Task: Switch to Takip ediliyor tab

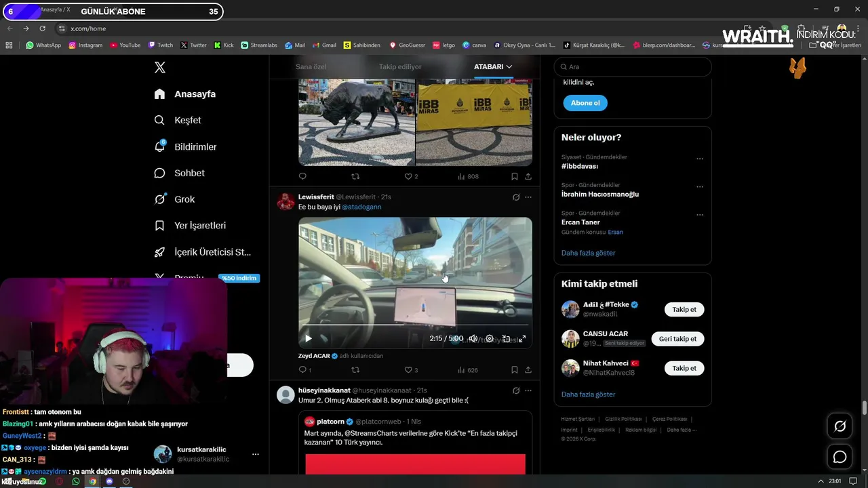Action: click(400, 66)
